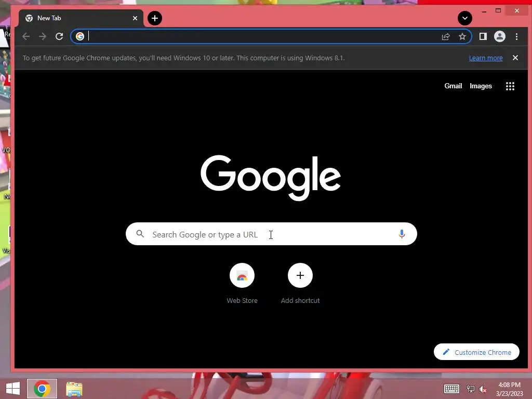The image size is (532, 399).
Task: Click Chrome icon in the taskbar
Action: pyautogui.click(x=42, y=389)
